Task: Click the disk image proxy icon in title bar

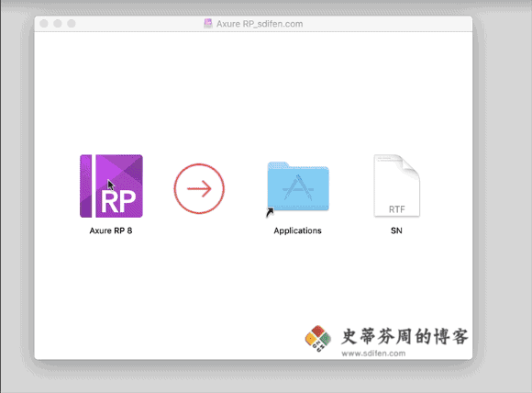Action: [x=208, y=24]
